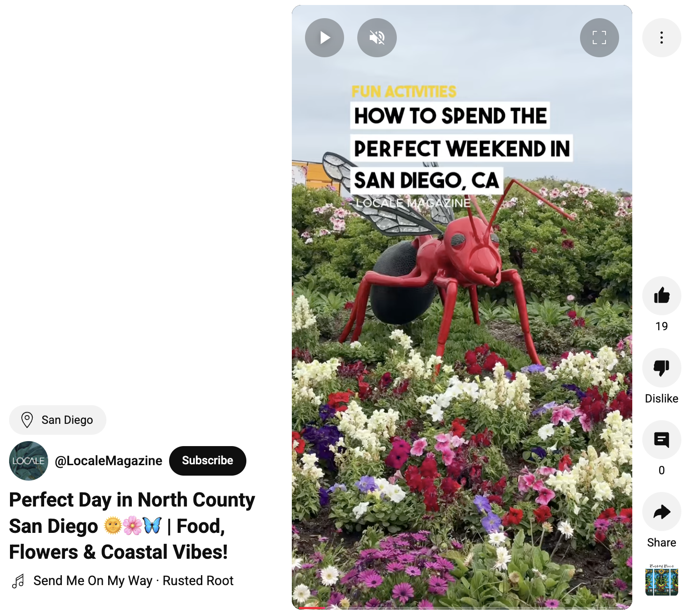
Task: Open the @LocaleMagazine channel link
Action: click(108, 461)
